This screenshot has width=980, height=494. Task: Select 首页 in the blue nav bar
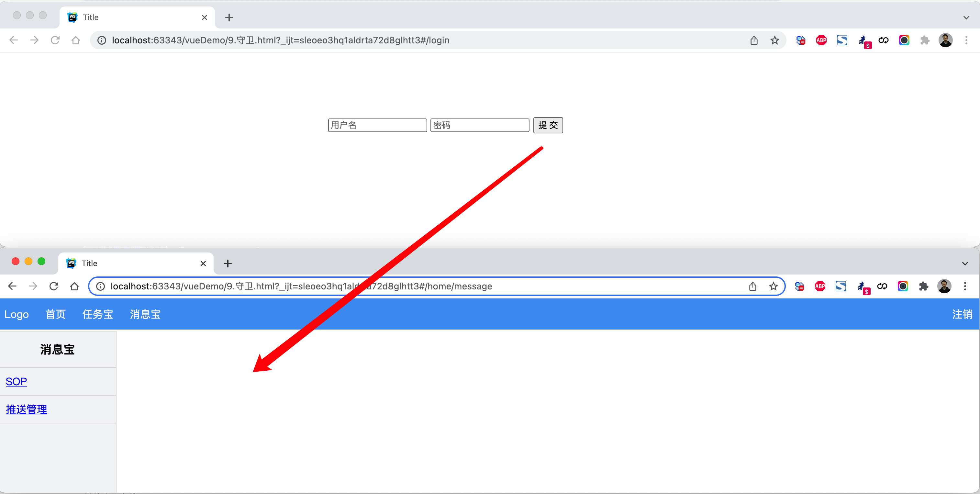coord(56,314)
